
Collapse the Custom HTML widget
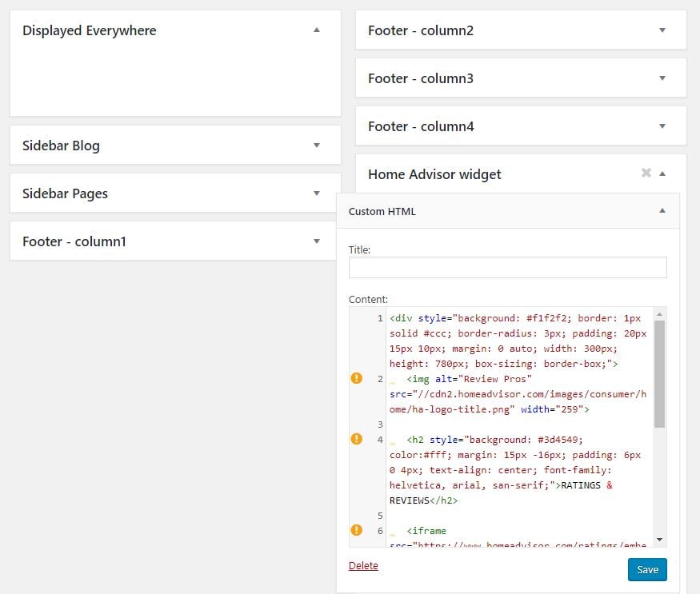[x=662, y=210]
